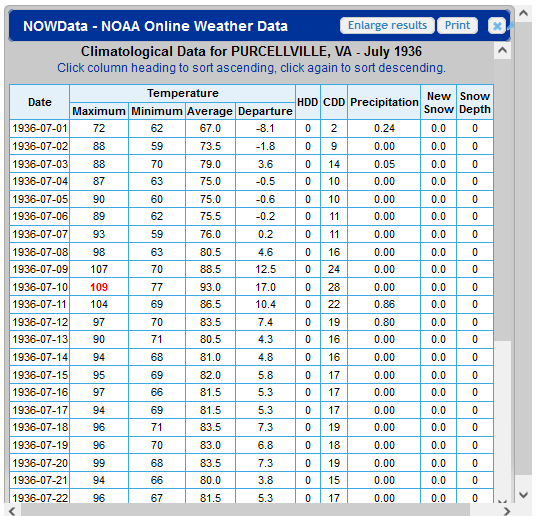Screen dimensions: 538x516
Task: Click the Climatological Data for PURCELLVILLE title
Action: (x=251, y=51)
